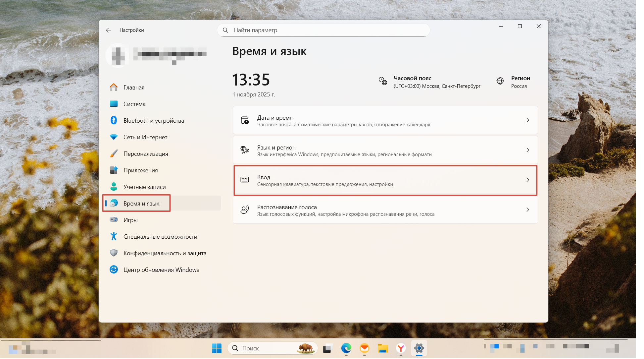644x359 pixels.
Task: Click the Accessibility figure icon
Action: click(114, 236)
